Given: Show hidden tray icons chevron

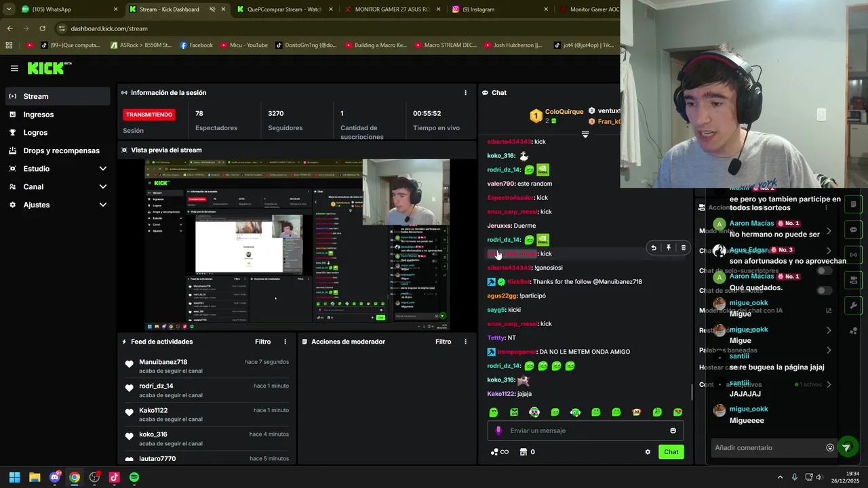Looking at the screenshot, I should click(780, 477).
